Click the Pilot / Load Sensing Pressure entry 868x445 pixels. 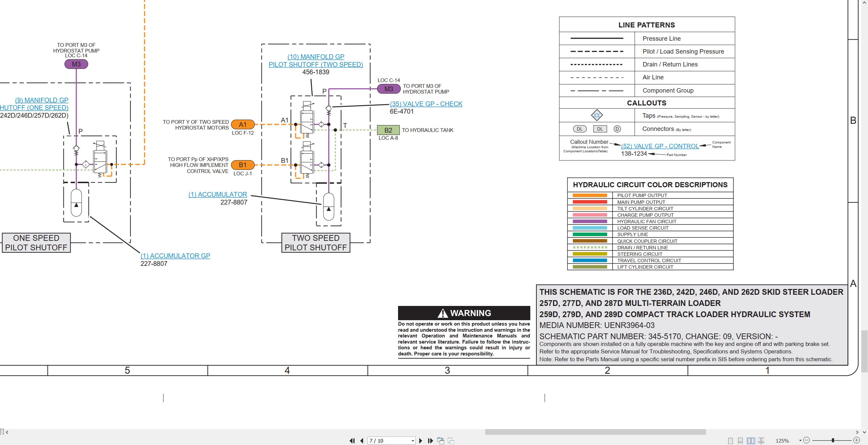pyautogui.click(x=683, y=52)
